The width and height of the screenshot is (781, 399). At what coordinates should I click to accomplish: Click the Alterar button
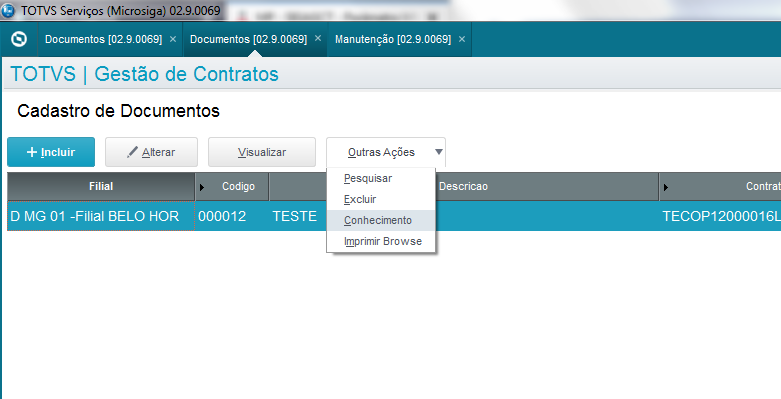point(151,152)
